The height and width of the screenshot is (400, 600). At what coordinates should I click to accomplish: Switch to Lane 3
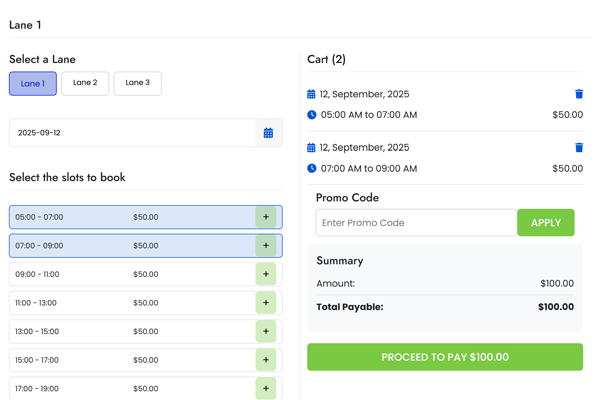point(137,83)
